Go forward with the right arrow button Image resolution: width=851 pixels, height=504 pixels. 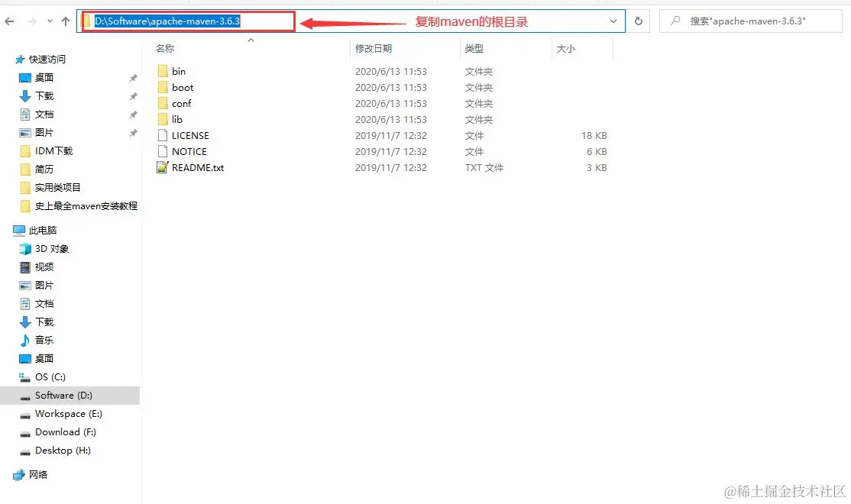tap(32, 21)
